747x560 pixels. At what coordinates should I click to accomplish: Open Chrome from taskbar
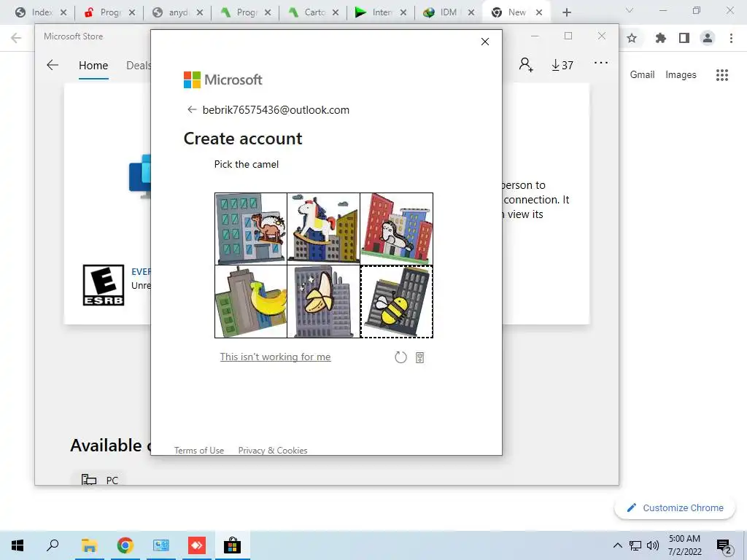(125, 545)
